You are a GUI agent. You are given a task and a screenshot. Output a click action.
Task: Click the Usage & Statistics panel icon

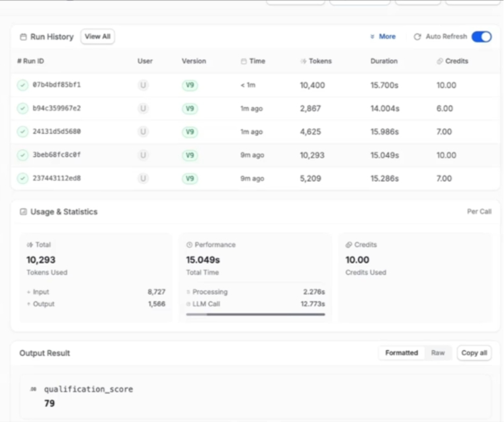point(24,212)
